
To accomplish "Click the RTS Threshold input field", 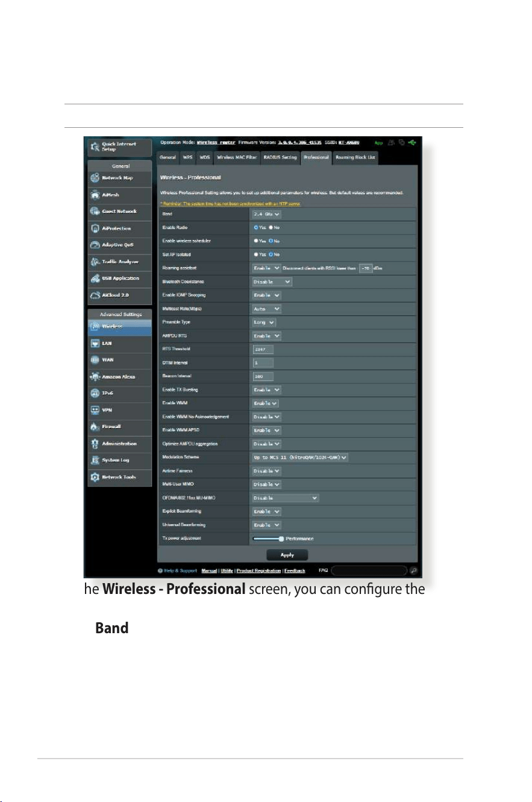I will (263, 349).
